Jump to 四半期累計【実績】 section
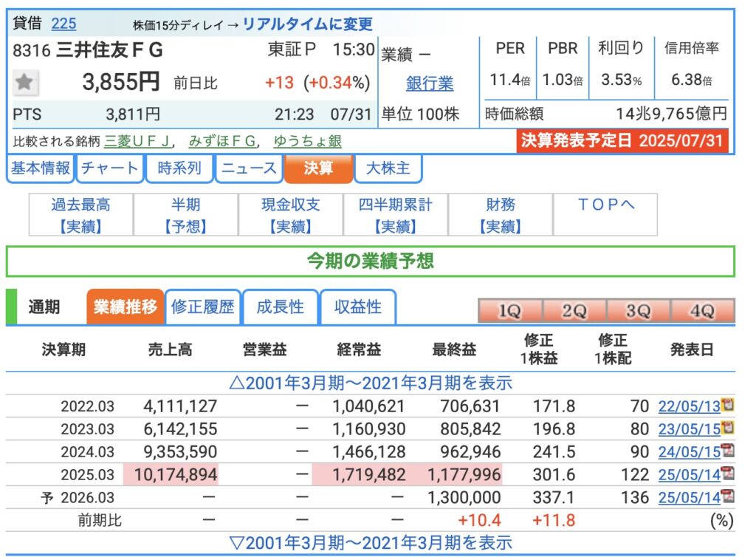 click(396, 215)
